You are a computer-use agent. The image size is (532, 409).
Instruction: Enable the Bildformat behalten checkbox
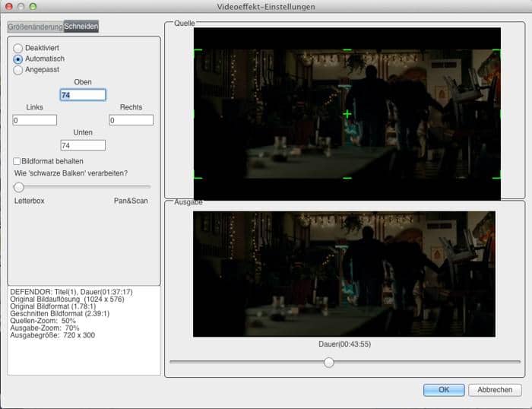tap(17, 161)
